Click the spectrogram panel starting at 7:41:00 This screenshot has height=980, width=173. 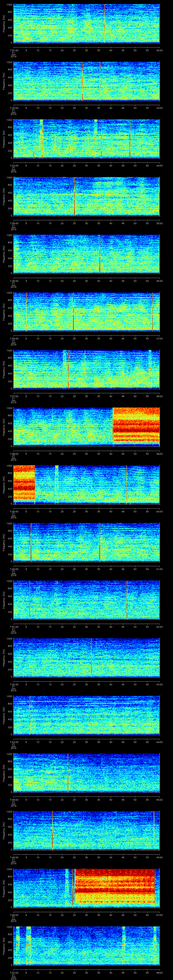point(87,600)
